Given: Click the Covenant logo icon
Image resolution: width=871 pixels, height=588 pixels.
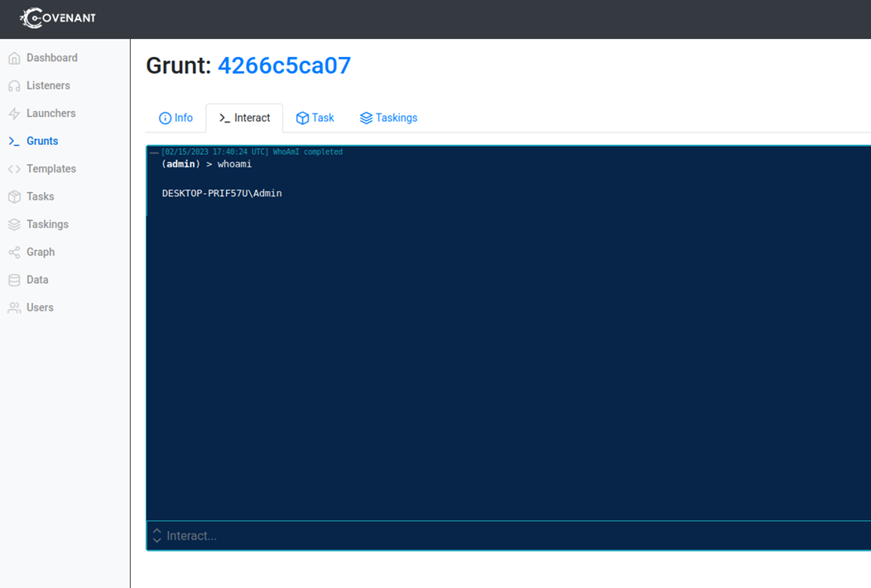Looking at the screenshot, I should pos(31,17).
